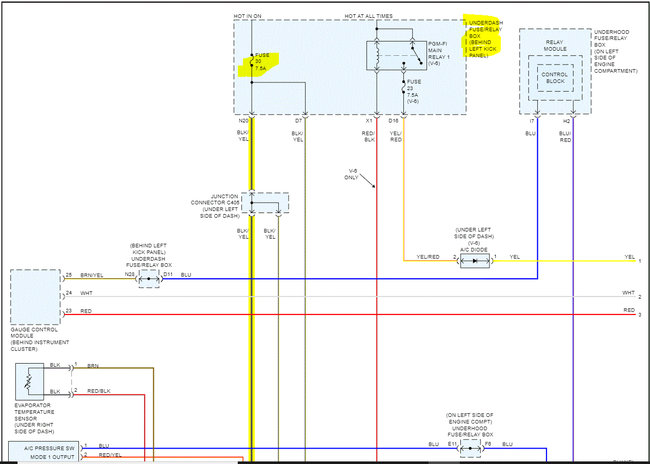Click the "WHT" label at gauge pin 24
Screen dimensions: 650x464
click(86, 293)
